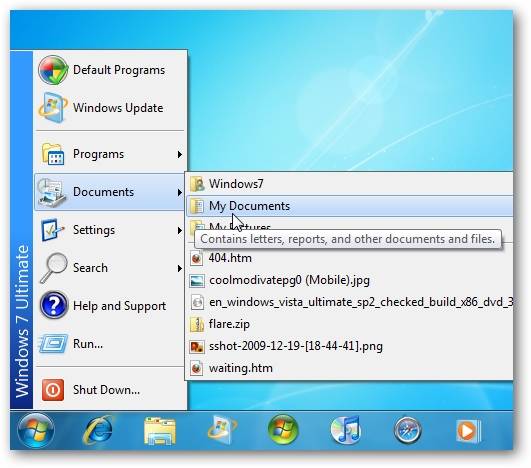Open Windows Explorer folder on taskbar
Viewport: 531px width, 468px height.
(160, 431)
